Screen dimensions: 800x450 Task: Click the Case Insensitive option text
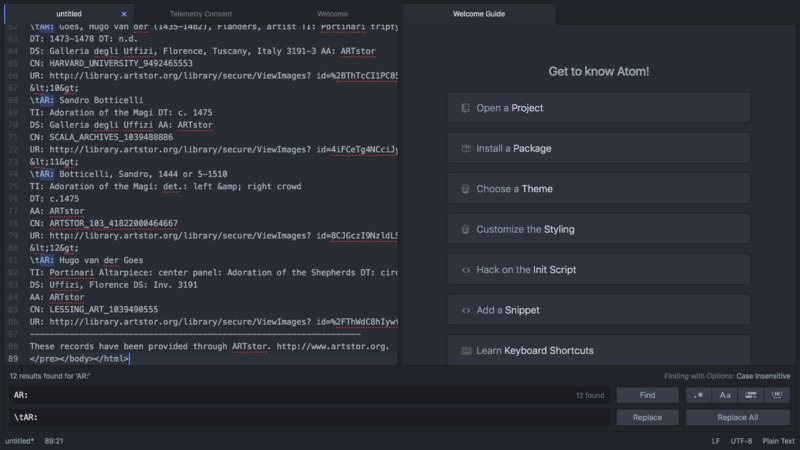pyautogui.click(x=763, y=376)
